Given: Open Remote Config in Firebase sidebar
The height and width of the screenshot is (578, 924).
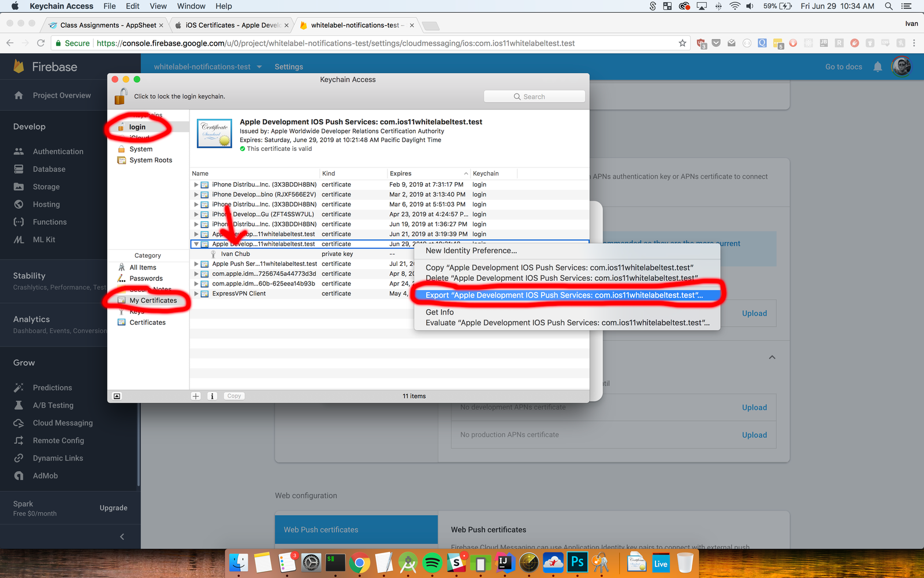Looking at the screenshot, I should (x=58, y=440).
